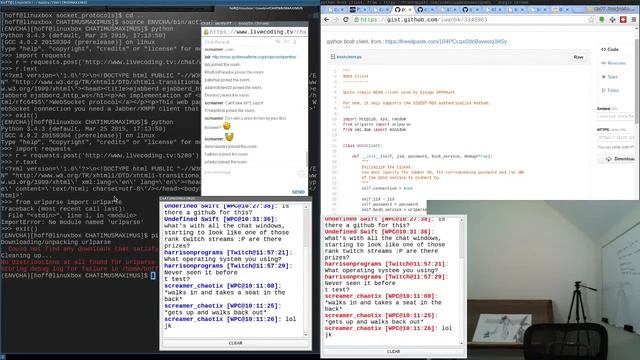Click the lock icon in livecoding chat URL
Image resolution: width=640 pixels, height=360 pixels.
tap(206, 32)
